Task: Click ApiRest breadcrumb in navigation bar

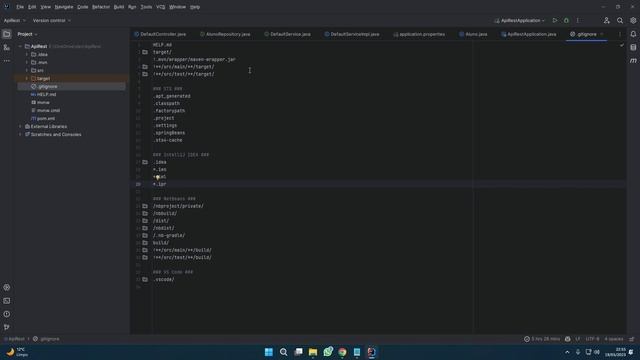Action: click(x=14, y=339)
